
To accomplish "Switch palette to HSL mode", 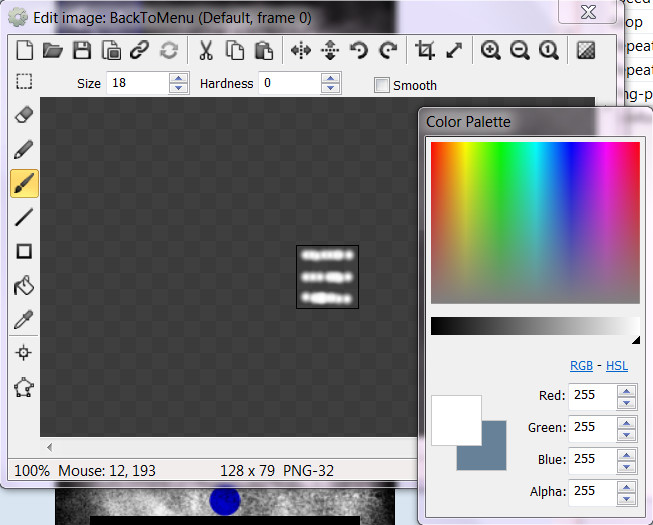I will pyautogui.click(x=616, y=366).
